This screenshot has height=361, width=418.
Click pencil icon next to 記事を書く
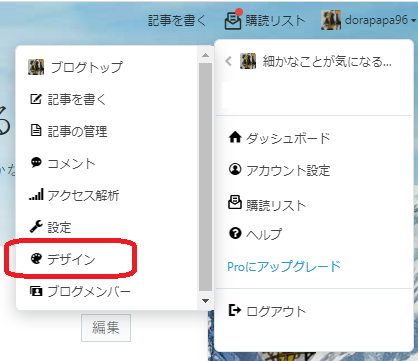click(36, 99)
